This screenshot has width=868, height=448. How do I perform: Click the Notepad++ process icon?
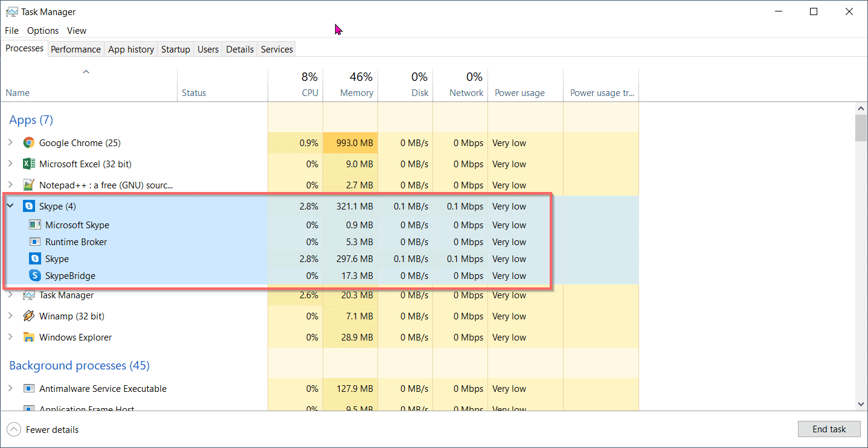pos(28,185)
